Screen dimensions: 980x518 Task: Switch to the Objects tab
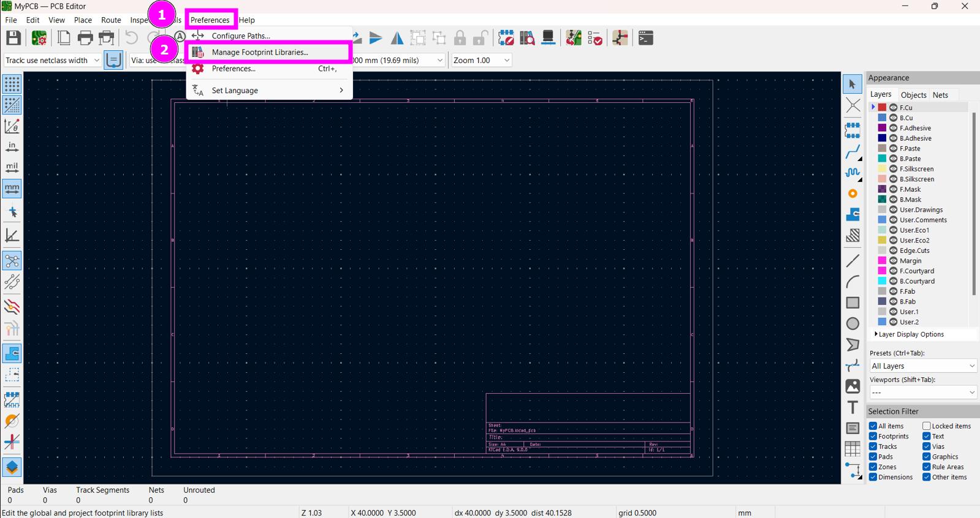click(913, 95)
